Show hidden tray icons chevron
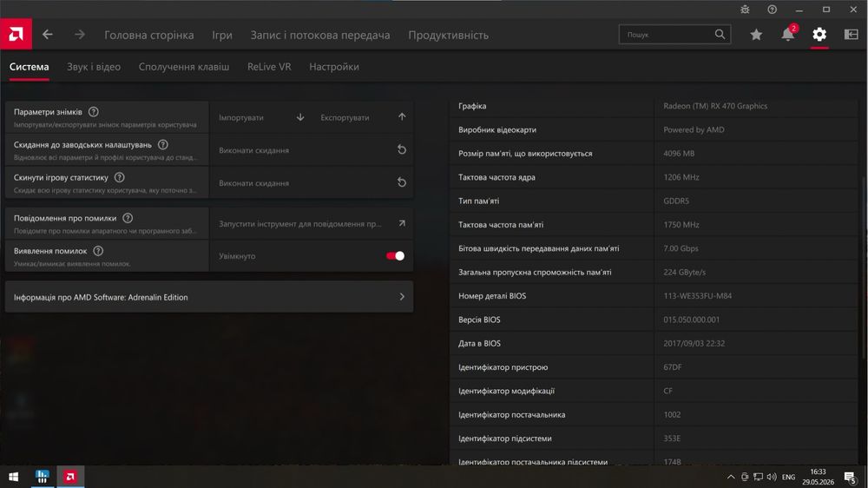Image resolution: width=868 pixels, height=488 pixels. point(731,477)
